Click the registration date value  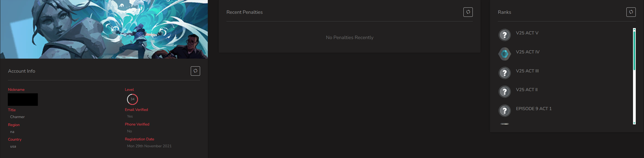click(149, 146)
